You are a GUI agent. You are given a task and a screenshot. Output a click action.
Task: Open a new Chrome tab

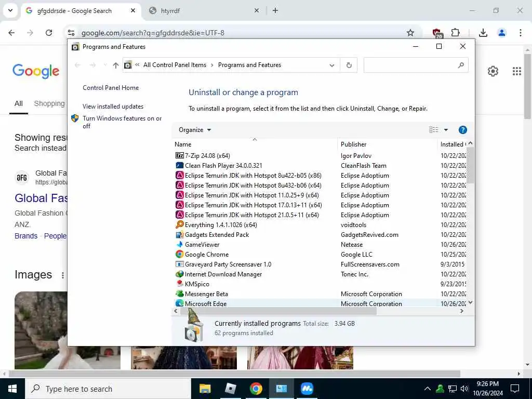tap(275, 10)
